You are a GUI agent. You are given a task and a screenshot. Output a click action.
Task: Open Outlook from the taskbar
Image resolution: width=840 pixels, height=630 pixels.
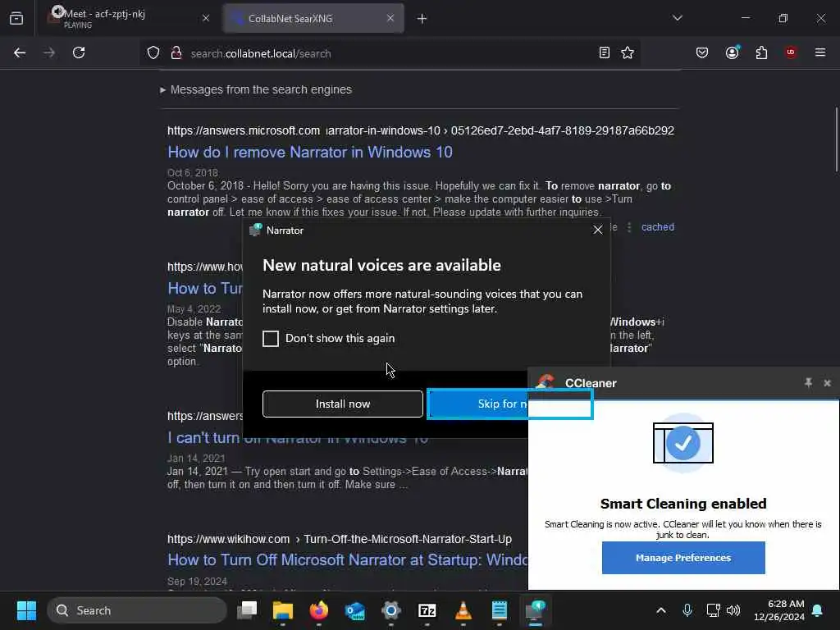tap(355, 610)
